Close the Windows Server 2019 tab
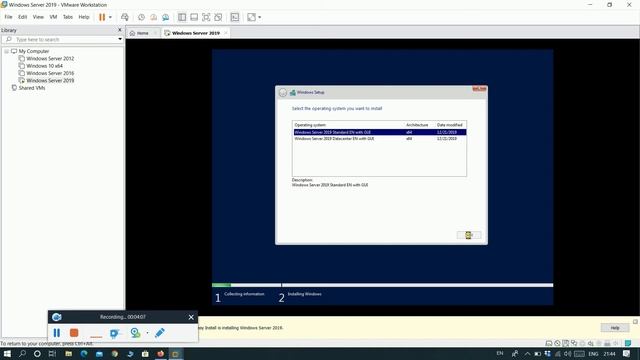The height and width of the screenshot is (360, 640). pos(225,33)
